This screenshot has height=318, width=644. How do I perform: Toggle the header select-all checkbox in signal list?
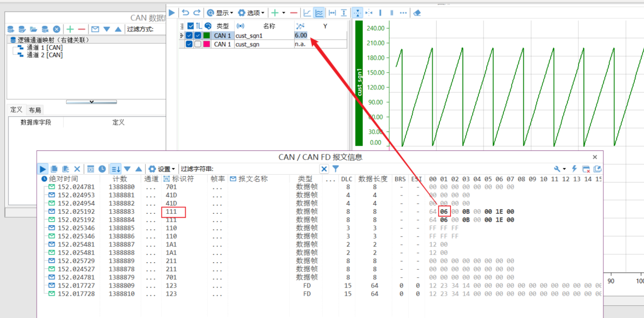tap(190, 26)
